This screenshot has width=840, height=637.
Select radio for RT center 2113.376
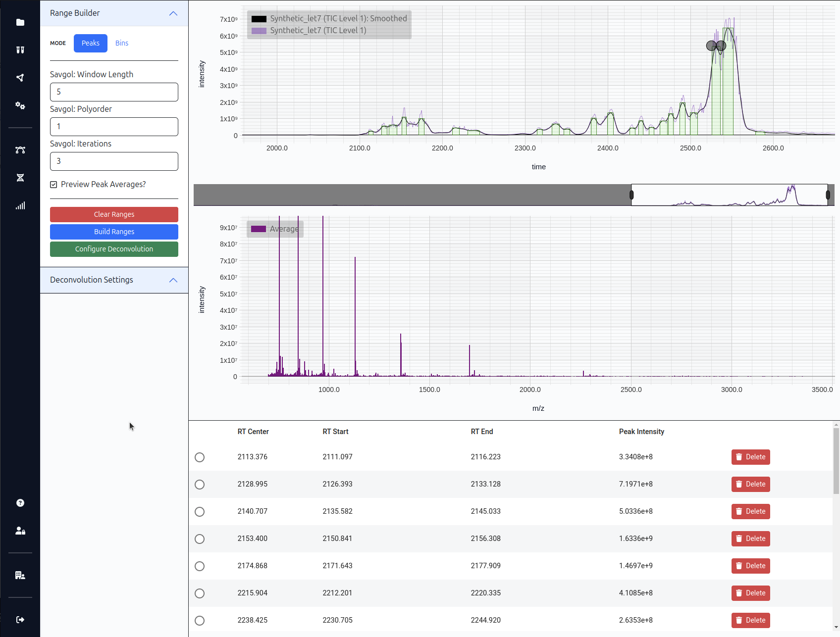(x=200, y=457)
